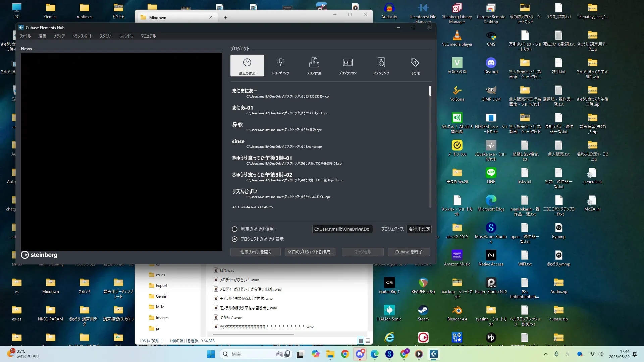Open the ファイル menu
Viewport: 644px width, 362px height.
pyautogui.click(x=25, y=36)
